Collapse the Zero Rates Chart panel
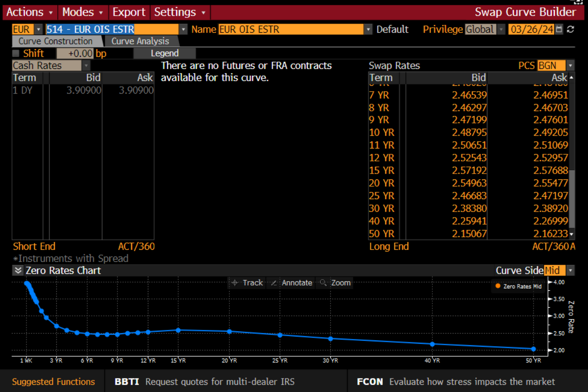 pyautogui.click(x=18, y=270)
